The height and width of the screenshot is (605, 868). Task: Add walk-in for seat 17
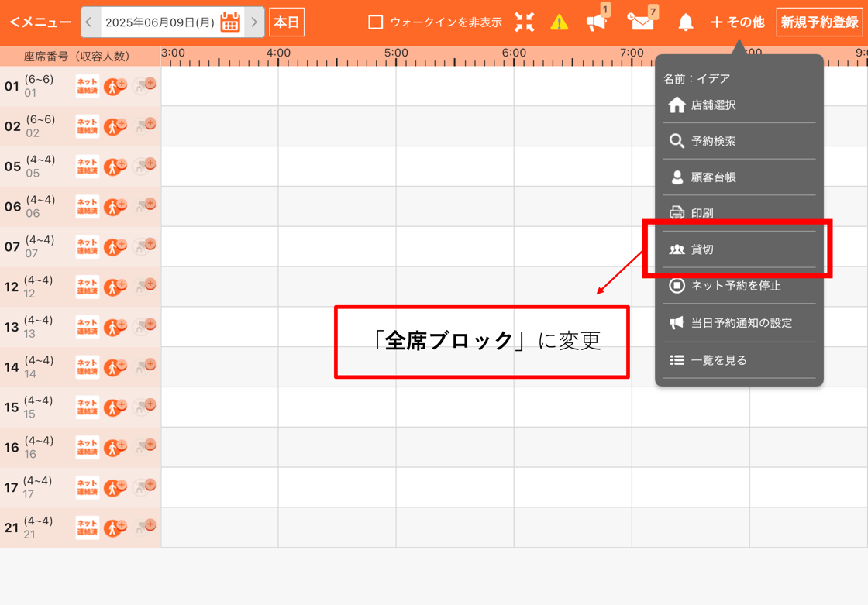pyautogui.click(x=115, y=488)
